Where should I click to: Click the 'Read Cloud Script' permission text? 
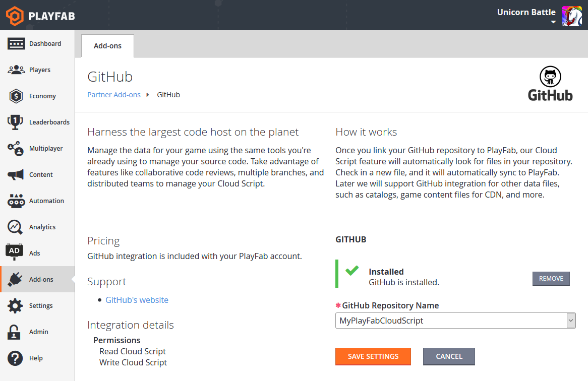click(132, 351)
